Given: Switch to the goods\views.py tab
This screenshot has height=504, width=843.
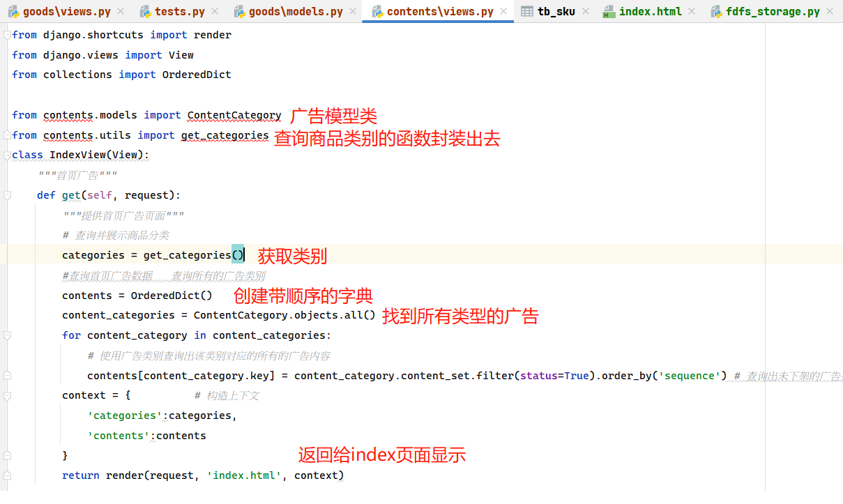Looking at the screenshot, I should [x=66, y=11].
